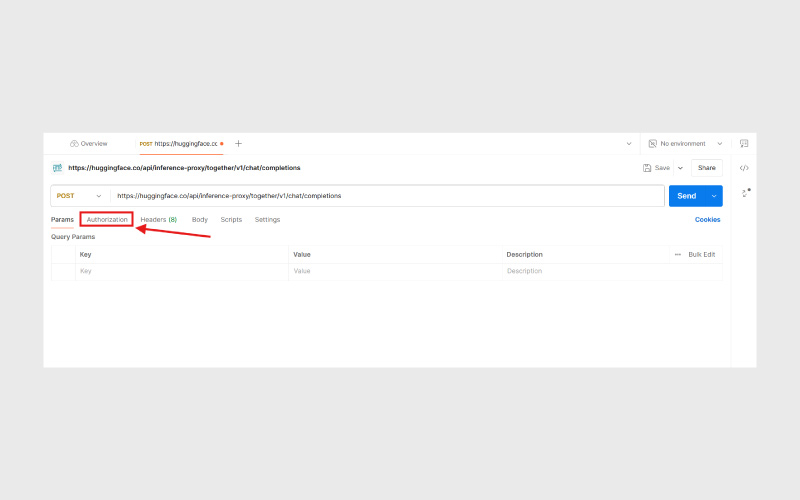The width and height of the screenshot is (800, 500).
Task: Click the Save floppy disk icon
Action: [647, 168]
